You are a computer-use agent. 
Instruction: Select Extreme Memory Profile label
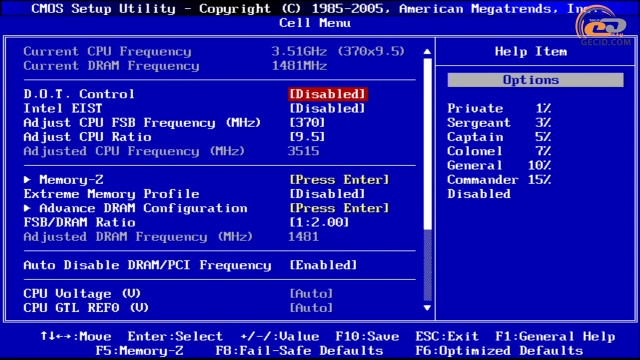tap(111, 194)
